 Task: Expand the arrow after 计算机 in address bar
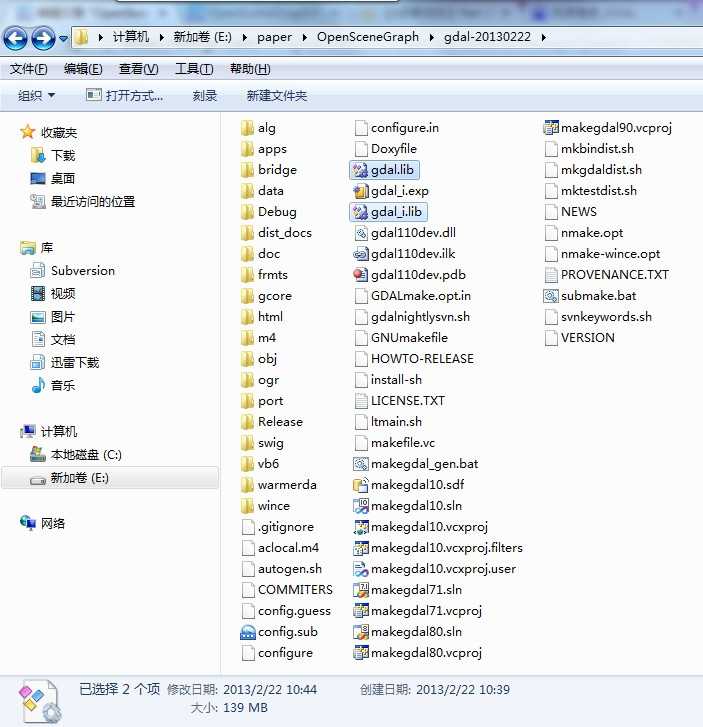point(161,37)
